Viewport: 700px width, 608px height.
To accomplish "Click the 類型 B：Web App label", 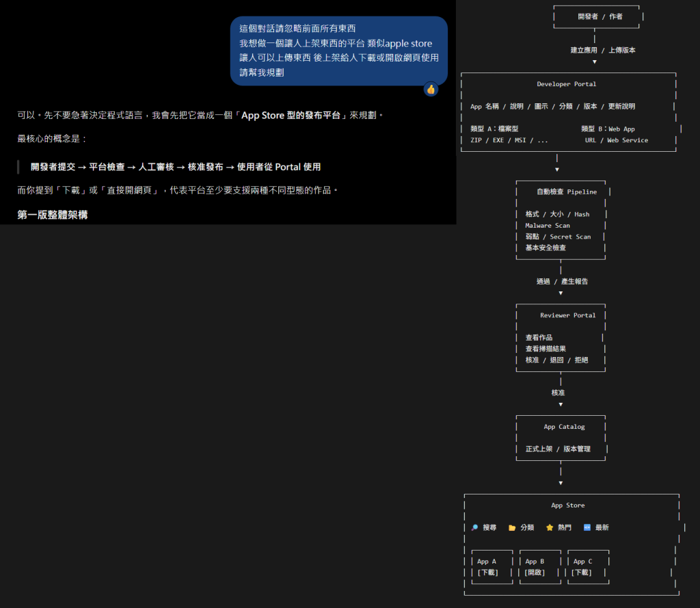I will 608,129.
